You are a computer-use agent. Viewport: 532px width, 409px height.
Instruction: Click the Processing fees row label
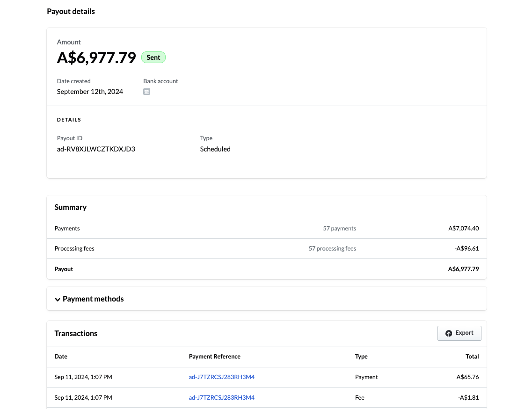pos(74,248)
